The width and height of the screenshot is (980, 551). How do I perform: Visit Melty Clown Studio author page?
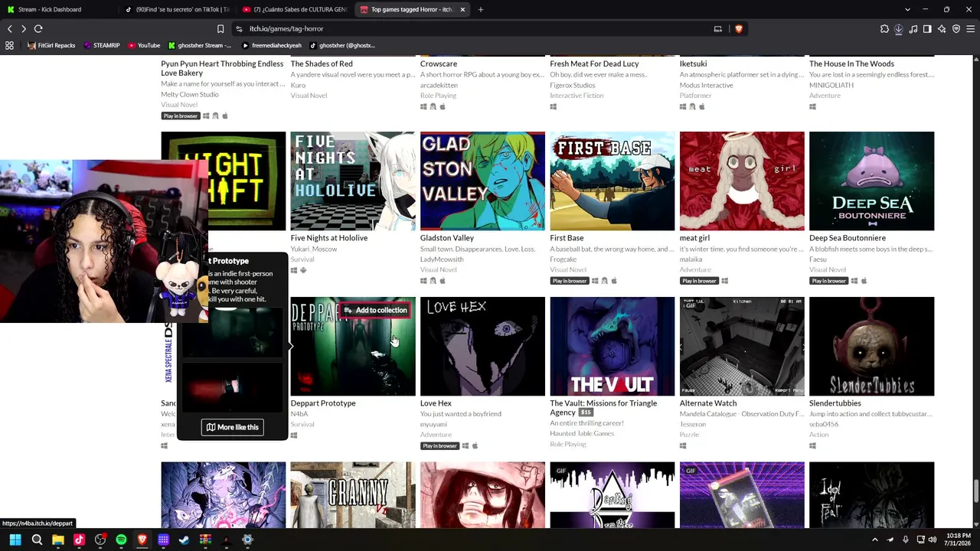(x=190, y=94)
